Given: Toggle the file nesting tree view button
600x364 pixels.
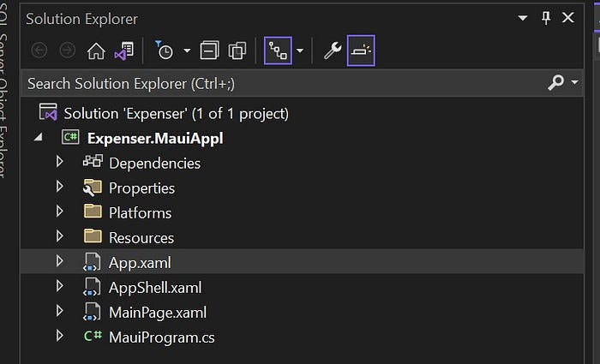Looking at the screenshot, I should pyautogui.click(x=278, y=51).
